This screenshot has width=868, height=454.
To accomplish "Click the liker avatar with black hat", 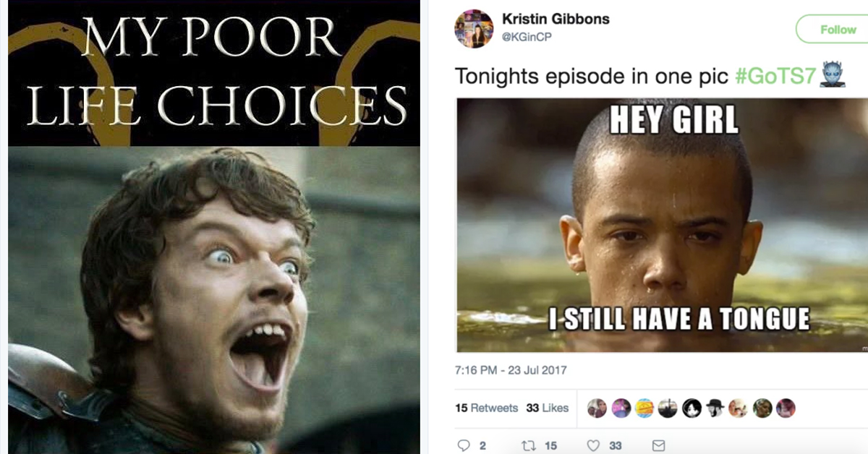I will [715, 408].
